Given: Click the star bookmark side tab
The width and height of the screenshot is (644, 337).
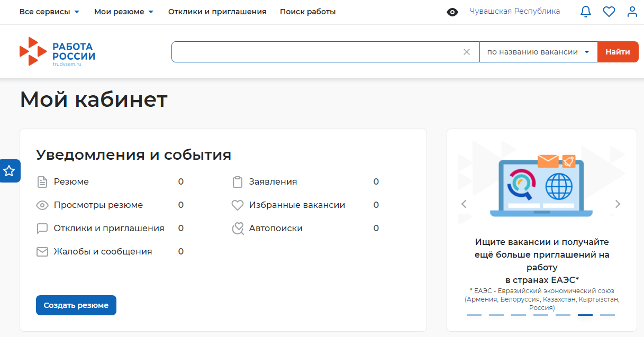Looking at the screenshot, I should click(10, 171).
